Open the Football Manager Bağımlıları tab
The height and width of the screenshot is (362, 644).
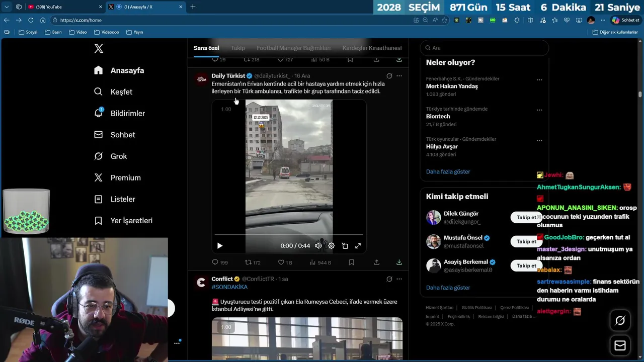tap(294, 48)
